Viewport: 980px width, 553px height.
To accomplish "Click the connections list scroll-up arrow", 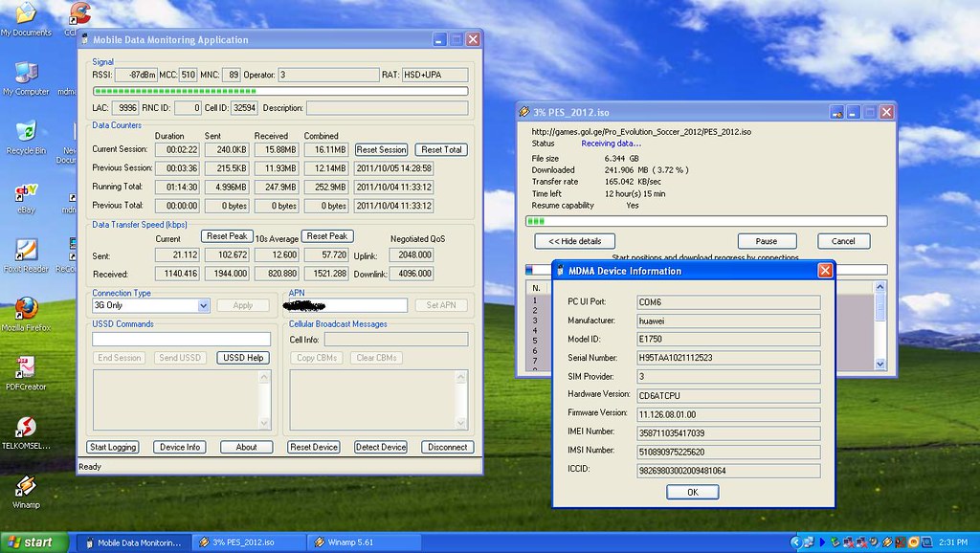I will [x=880, y=287].
